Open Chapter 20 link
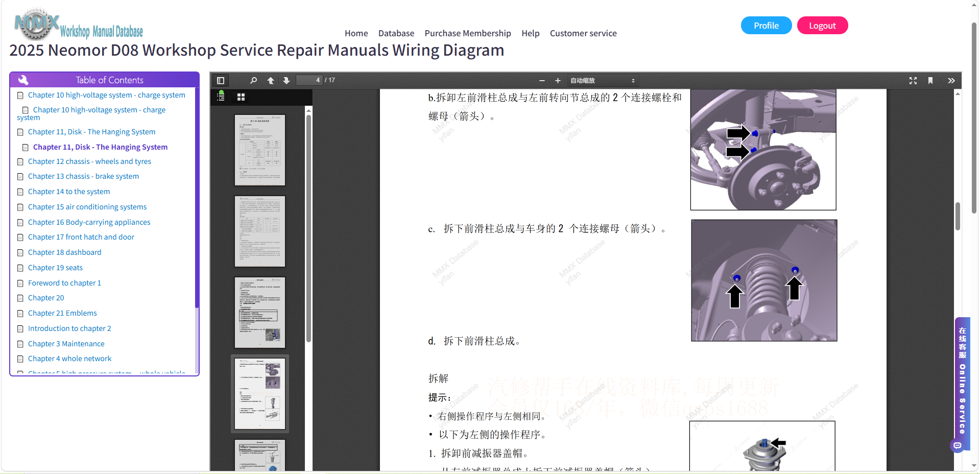The height and width of the screenshot is (474, 980). click(x=46, y=298)
